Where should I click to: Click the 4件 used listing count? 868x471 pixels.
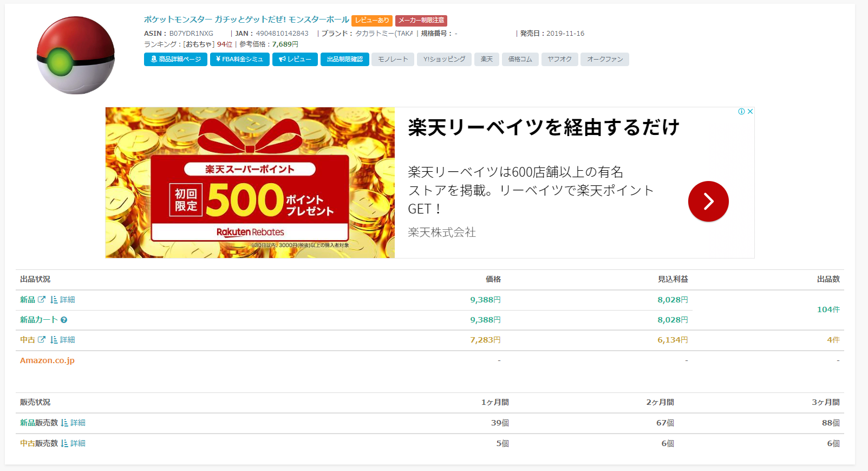click(833, 340)
